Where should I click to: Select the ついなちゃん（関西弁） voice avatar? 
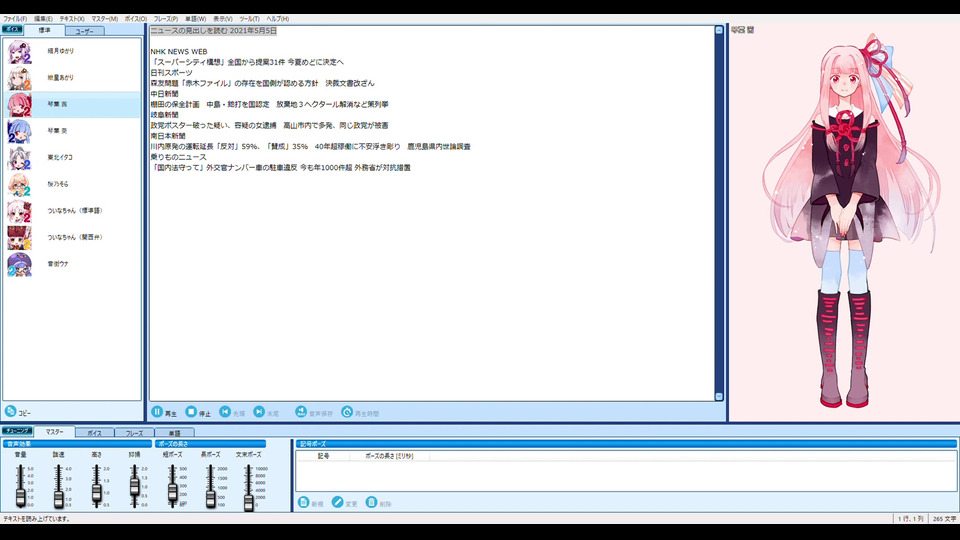click(x=20, y=237)
